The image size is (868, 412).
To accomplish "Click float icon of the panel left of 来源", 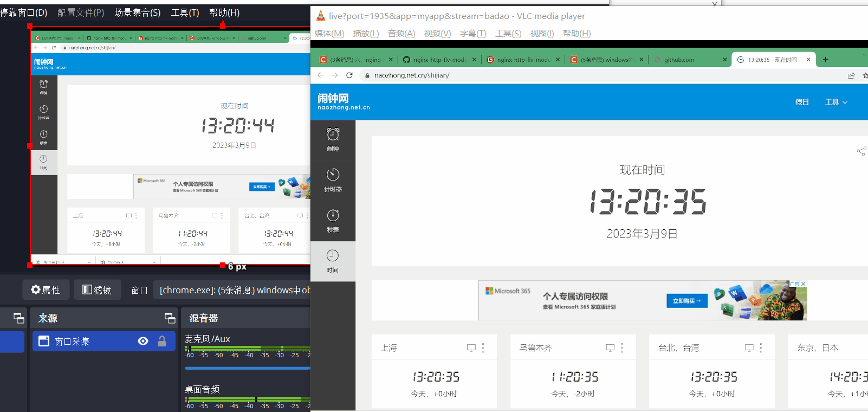I will (x=19, y=318).
